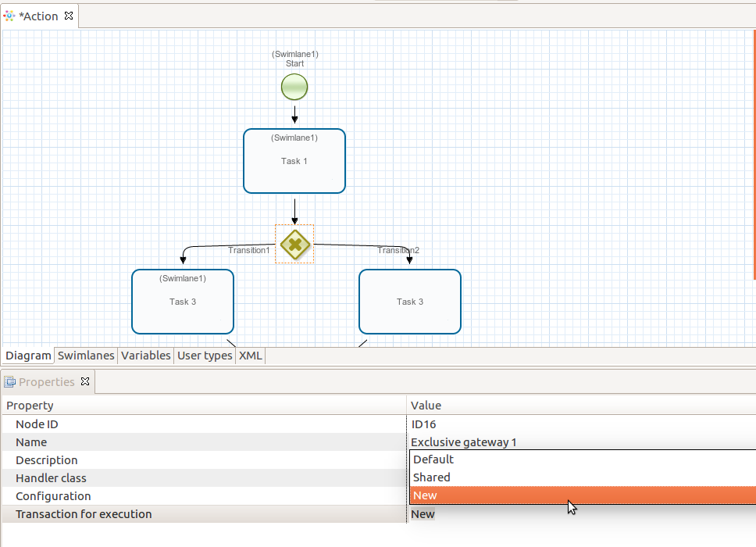Screen dimensions: 756x547
Task: Click the Transition2 label
Action: 398,250
